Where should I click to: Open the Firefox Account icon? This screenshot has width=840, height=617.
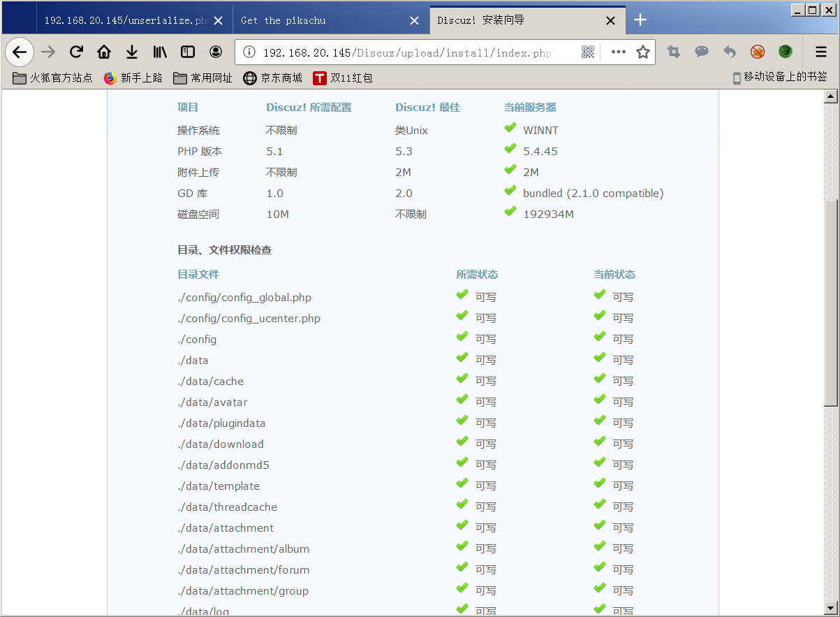[x=215, y=52]
